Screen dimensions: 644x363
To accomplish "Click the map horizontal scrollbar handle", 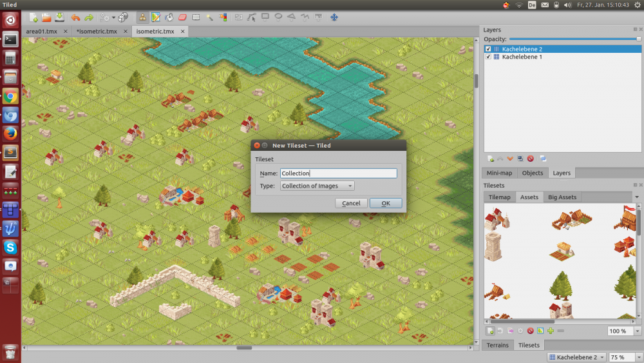I will [x=244, y=348].
